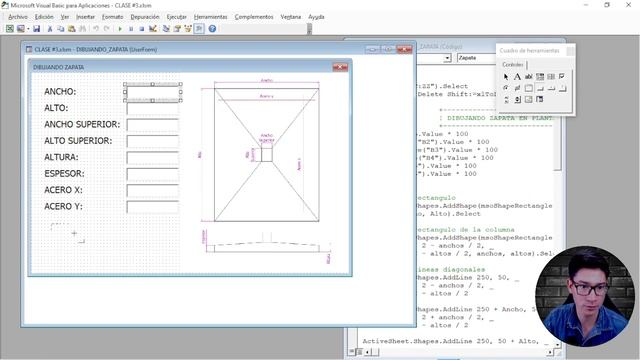Viewport: 640px width, 360px height.
Task: Open the Archivo menu
Action: pyautogui.click(x=18, y=17)
